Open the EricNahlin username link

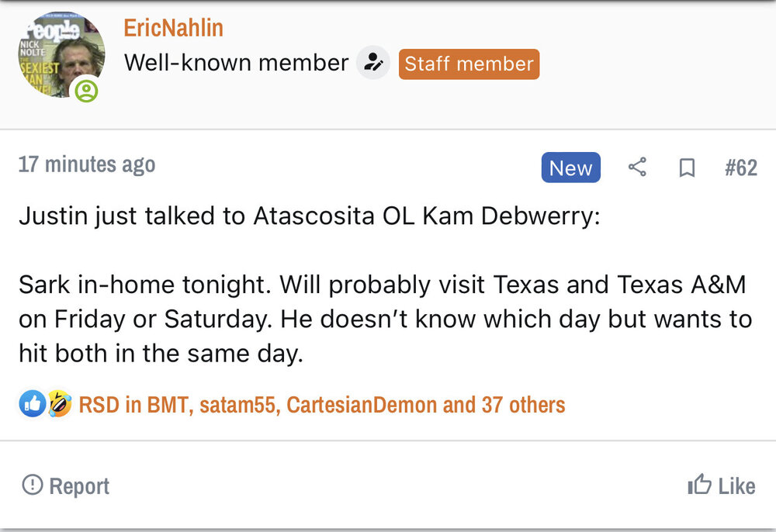pos(173,28)
